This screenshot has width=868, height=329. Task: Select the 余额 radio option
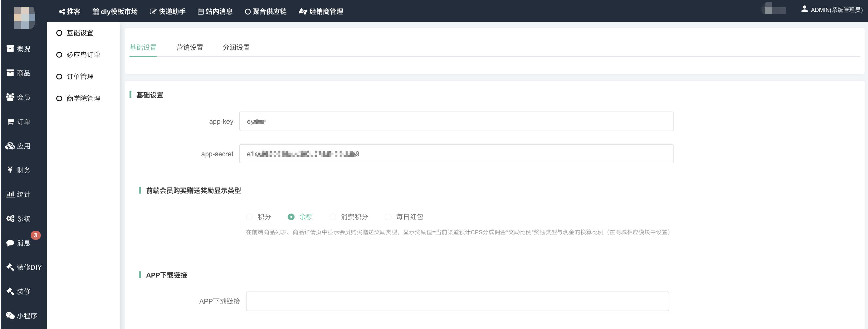291,217
